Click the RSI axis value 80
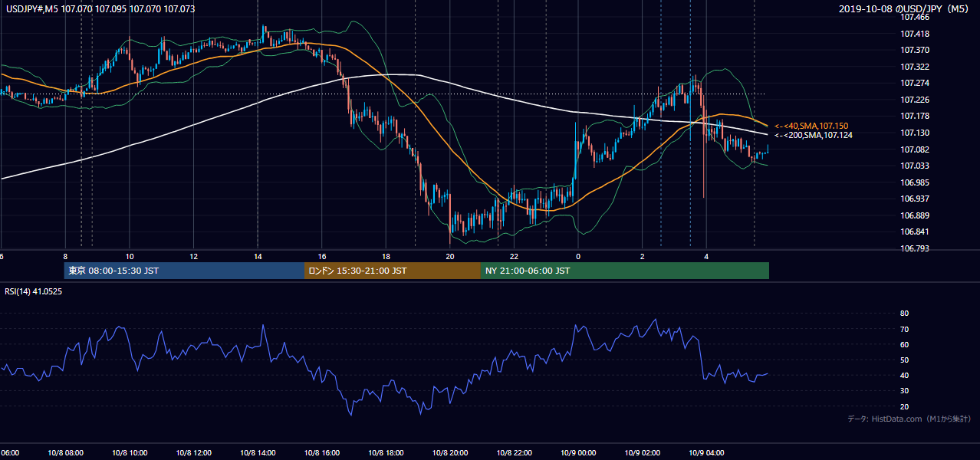Image resolution: width=980 pixels, height=460 pixels. [x=904, y=314]
